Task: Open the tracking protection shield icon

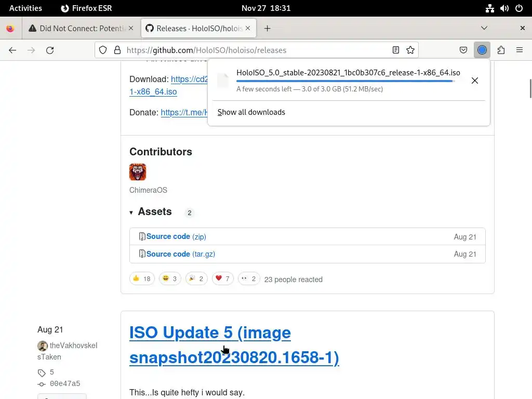Action: tap(103, 50)
